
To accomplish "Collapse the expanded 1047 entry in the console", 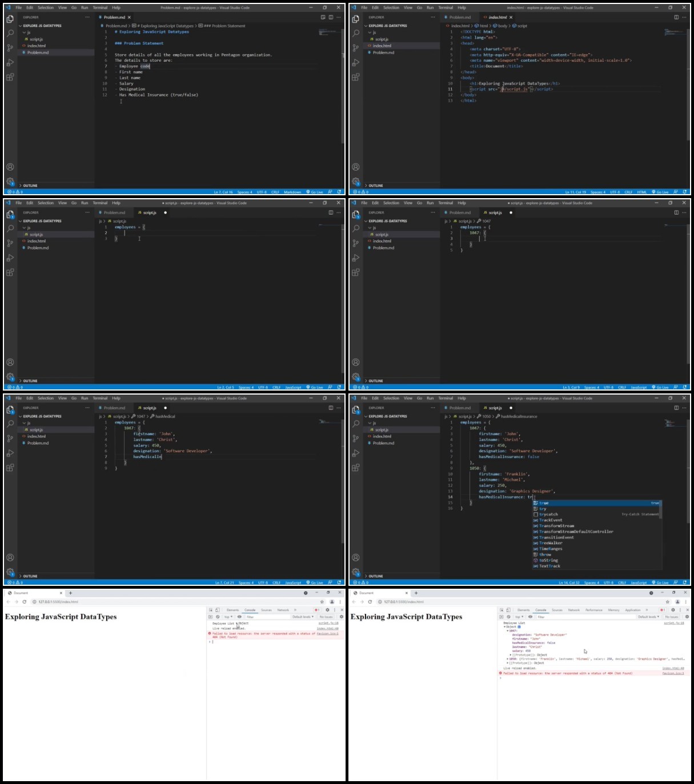I will [508, 630].
